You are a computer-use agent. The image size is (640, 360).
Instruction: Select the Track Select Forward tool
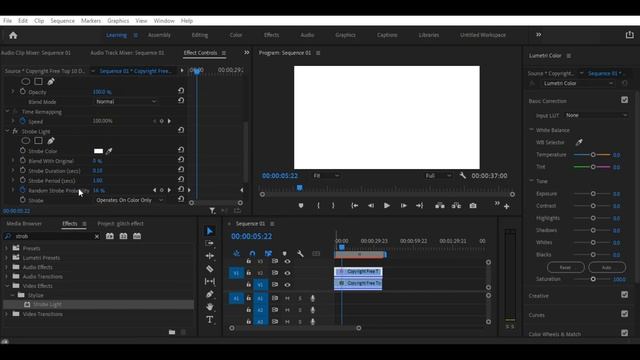[x=209, y=243]
